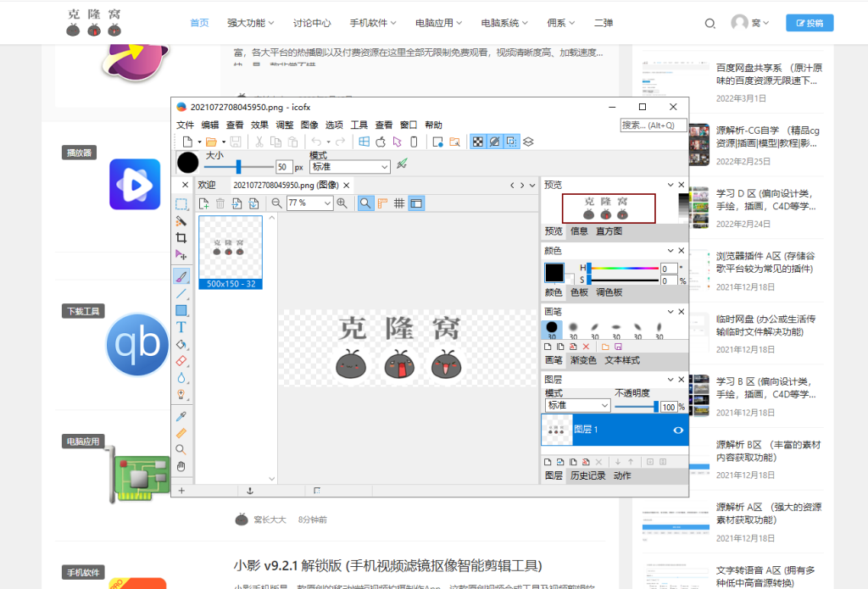
Task: Select the ruler measure tool
Action: coord(181,433)
